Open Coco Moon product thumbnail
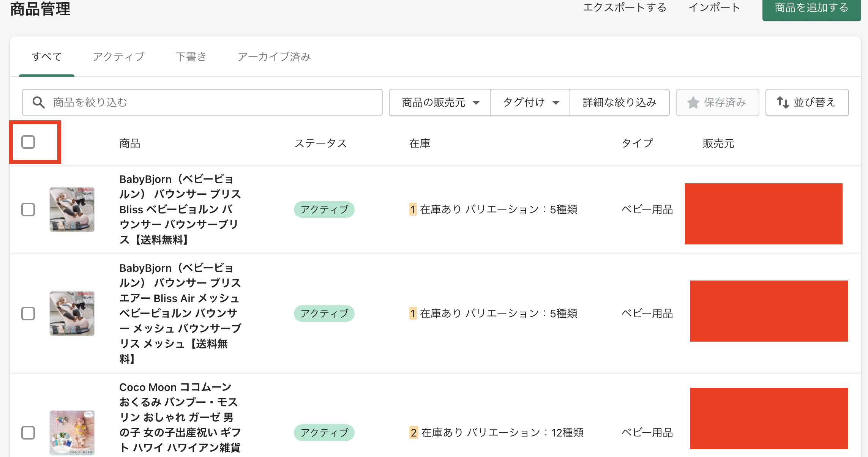 click(72, 432)
